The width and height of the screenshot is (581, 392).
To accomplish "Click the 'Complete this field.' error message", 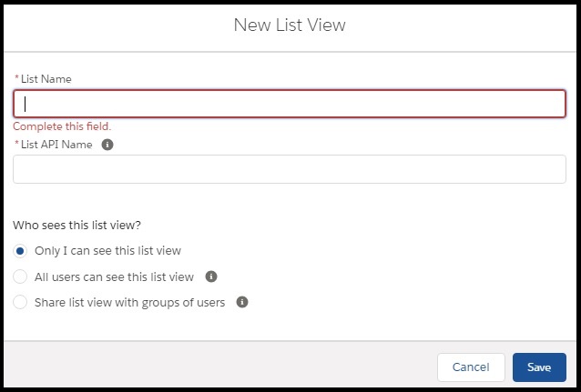I will (62, 126).
